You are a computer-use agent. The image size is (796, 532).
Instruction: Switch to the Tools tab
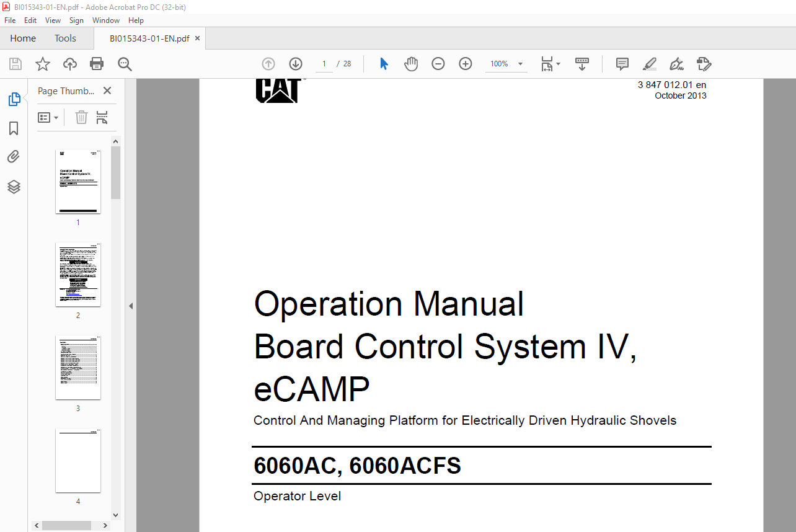point(65,38)
